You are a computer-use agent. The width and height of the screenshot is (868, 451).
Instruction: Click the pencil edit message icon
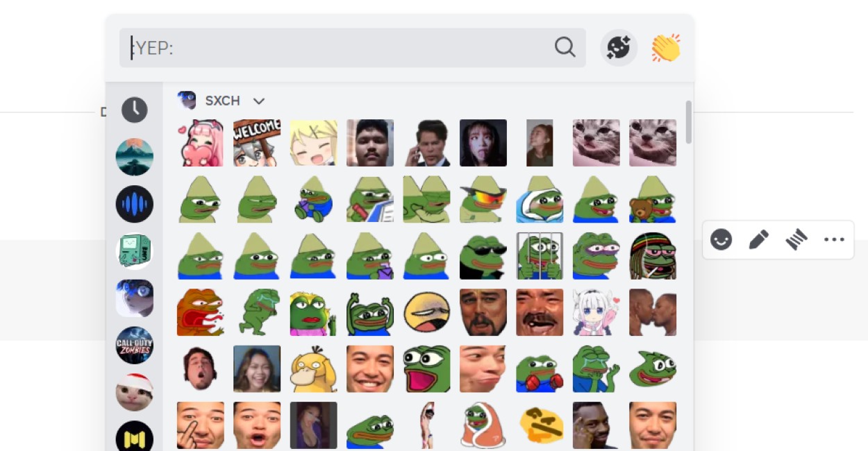758,240
